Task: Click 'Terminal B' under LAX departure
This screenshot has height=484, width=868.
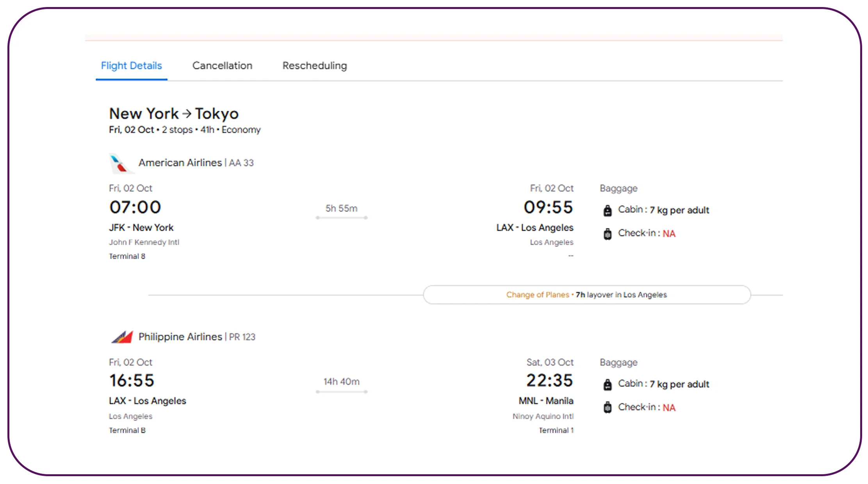Action: tap(127, 431)
